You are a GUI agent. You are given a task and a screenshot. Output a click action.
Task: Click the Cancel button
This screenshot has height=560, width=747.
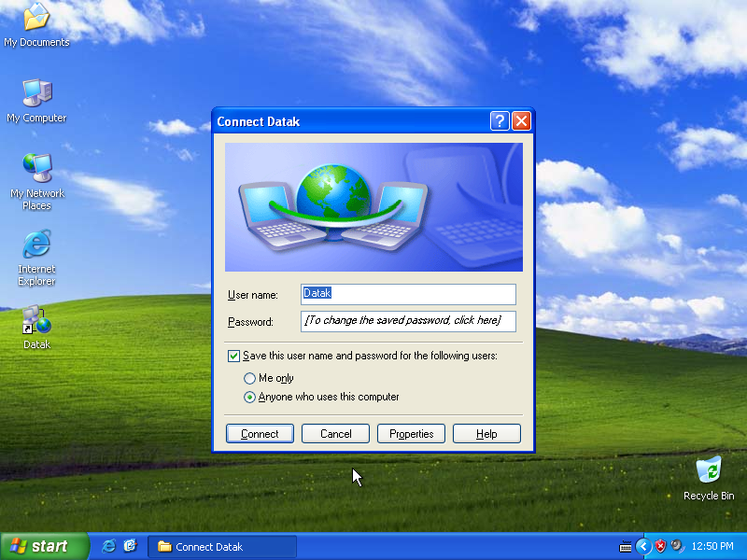coord(335,434)
